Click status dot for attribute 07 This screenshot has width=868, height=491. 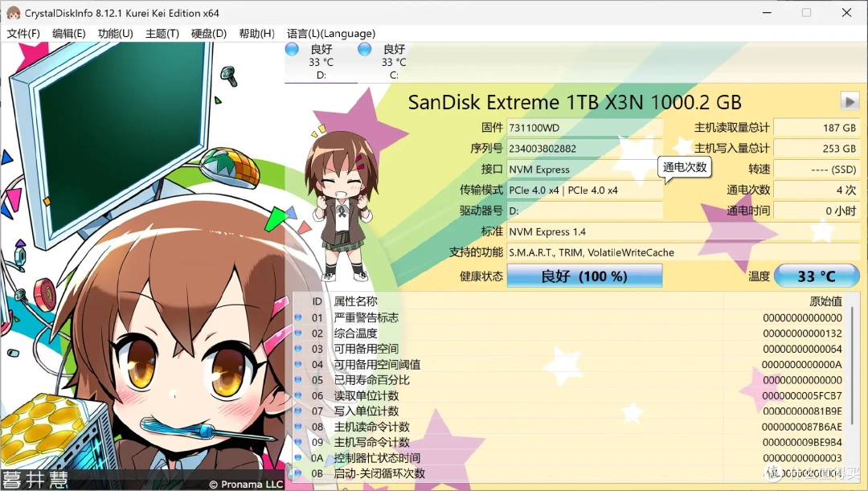point(298,411)
